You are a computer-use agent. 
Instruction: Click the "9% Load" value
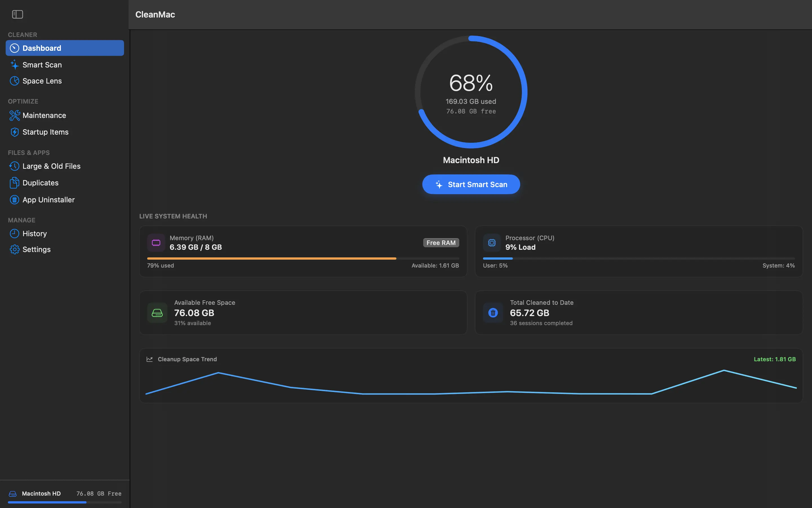520,247
